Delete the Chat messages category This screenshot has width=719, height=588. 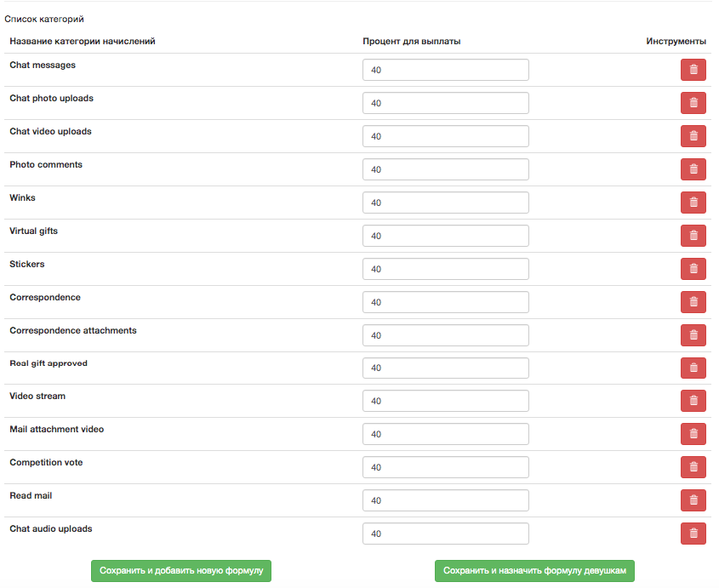point(693,70)
